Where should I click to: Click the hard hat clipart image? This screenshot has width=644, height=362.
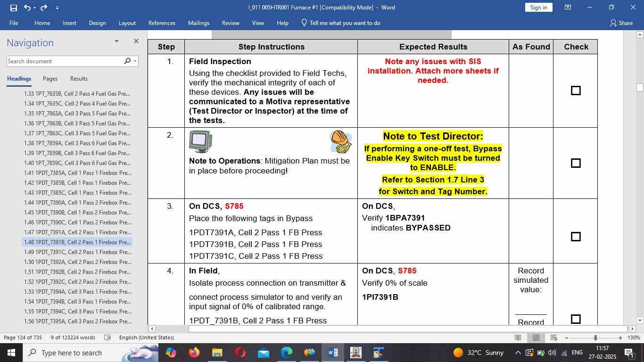point(341,142)
